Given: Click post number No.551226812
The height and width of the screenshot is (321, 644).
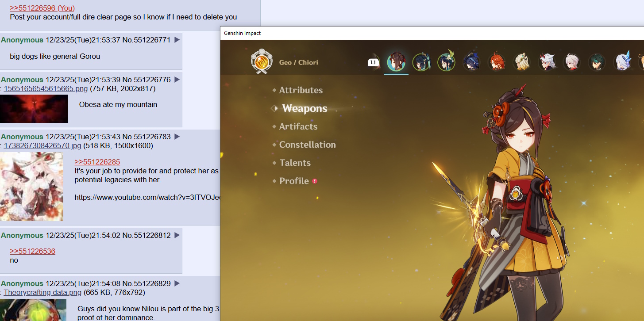Looking at the screenshot, I should coord(147,235).
